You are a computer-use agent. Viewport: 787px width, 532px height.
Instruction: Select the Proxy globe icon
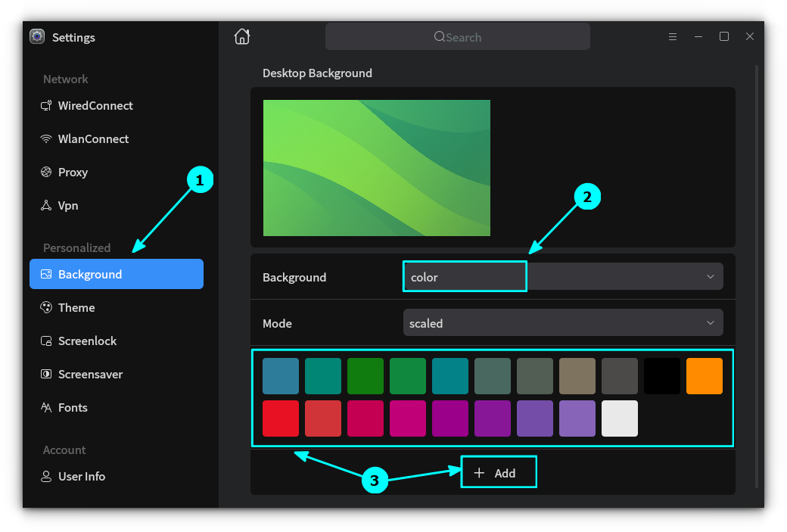pyautogui.click(x=45, y=172)
